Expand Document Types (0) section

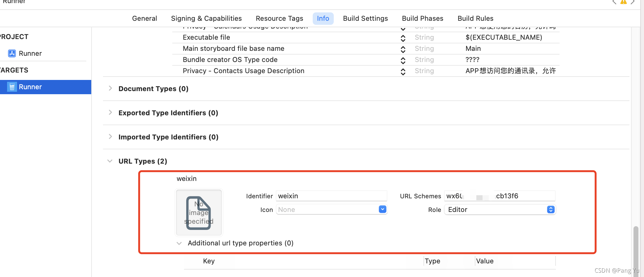point(110,88)
